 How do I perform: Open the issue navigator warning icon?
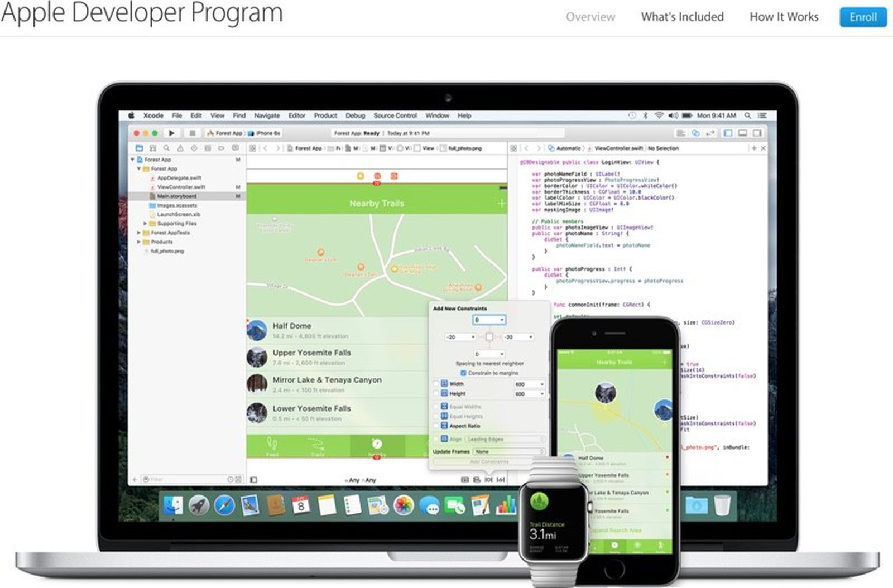click(x=180, y=148)
